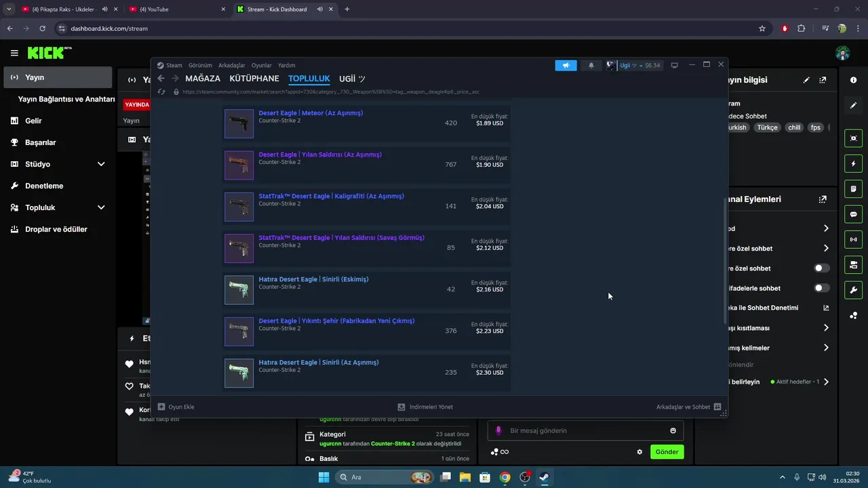The height and width of the screenshot is (488, 868).
Task: Pop out the Yayın bilgisi panel
Action: 823,80
